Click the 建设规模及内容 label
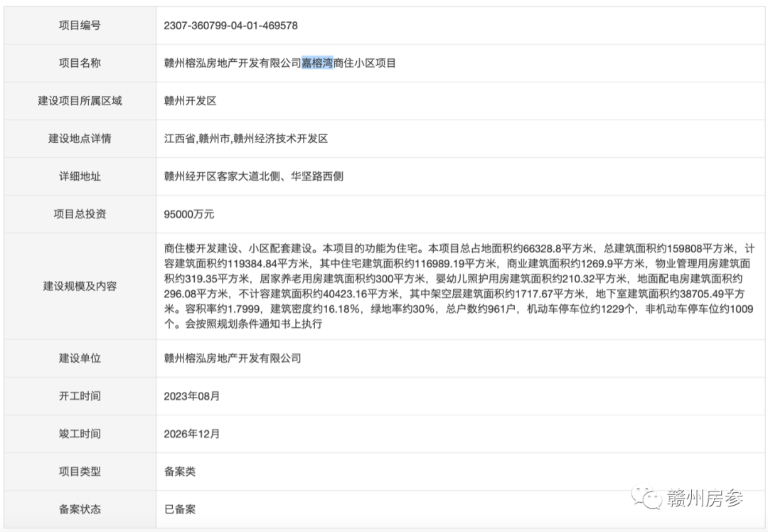 coord(80,286)
